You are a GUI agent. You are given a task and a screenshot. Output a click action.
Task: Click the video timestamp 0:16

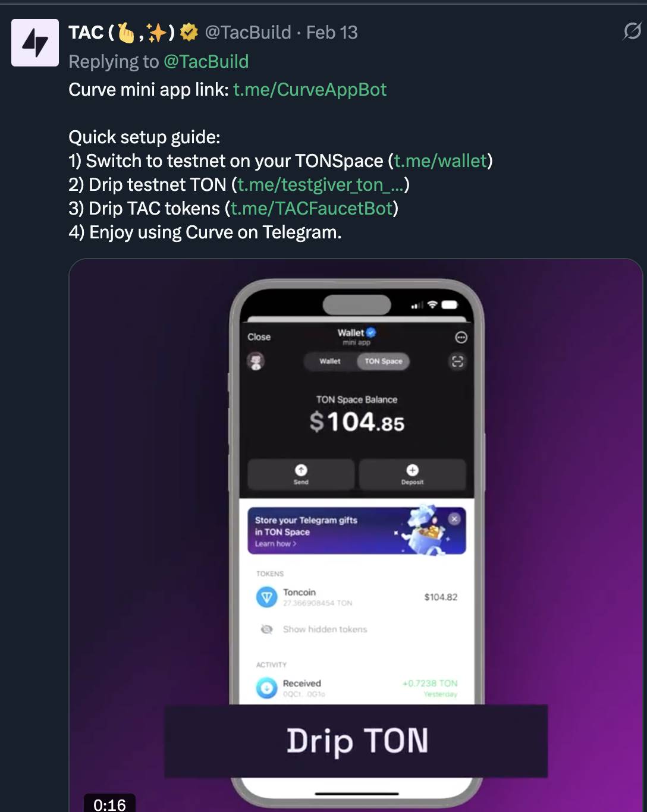(x=109, y=804)
